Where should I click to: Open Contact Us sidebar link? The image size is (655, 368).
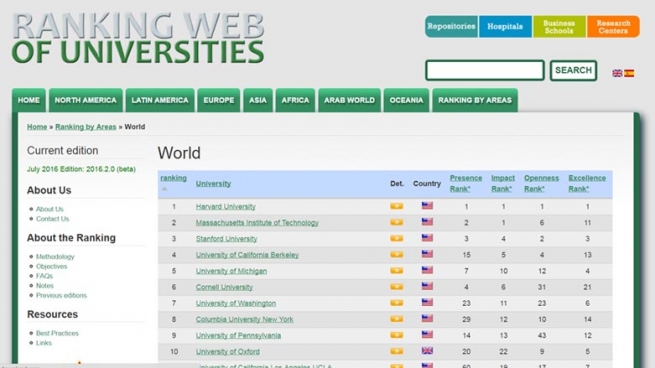coord(52,219)
